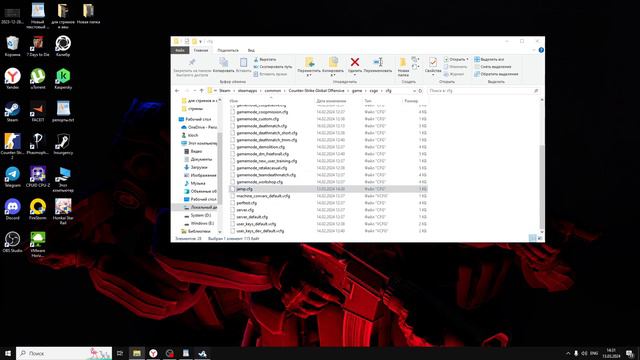Select the perfest.cfg file
The image size is (640, 360).
247,203
